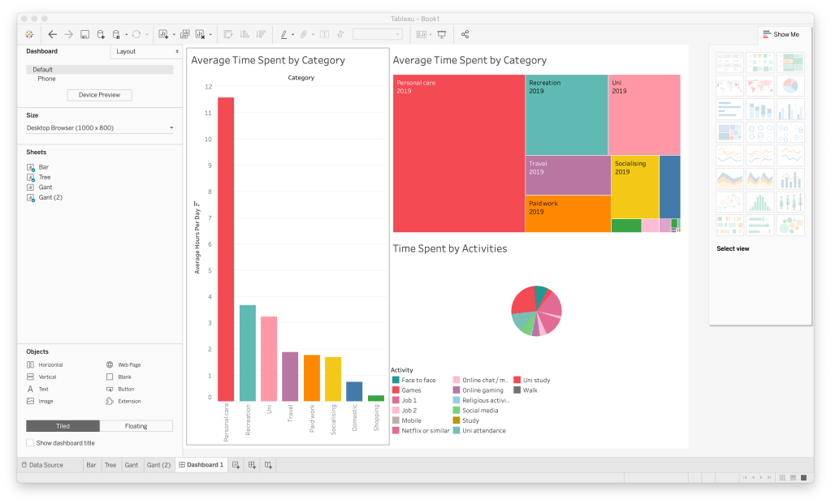Screen dimensions: 831x504
Task: Enable the Show dashboard title checkbox
Action: point(30,443)
